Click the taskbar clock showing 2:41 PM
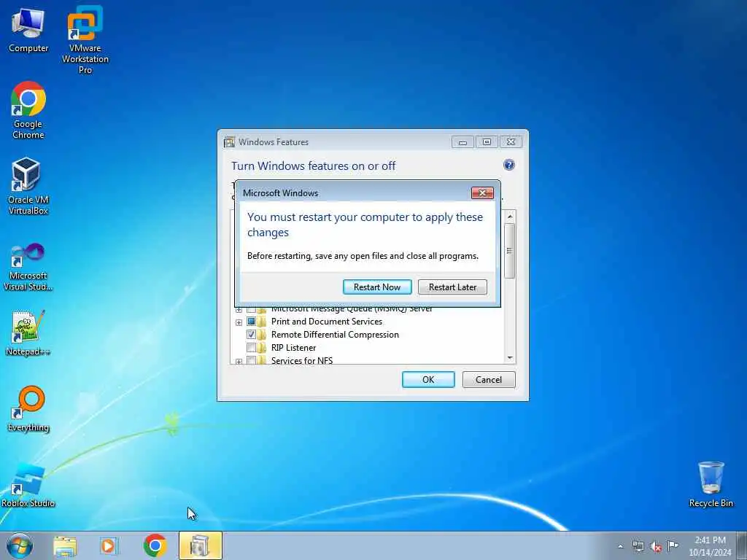The image size is (747, 560). click(x=710, y=546)
